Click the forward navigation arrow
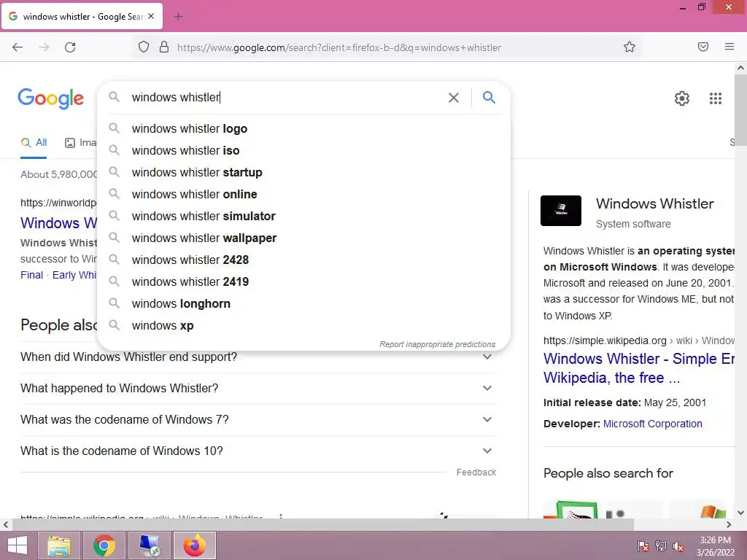This screenshot has height=560, width=747. (x=44, y=47)
